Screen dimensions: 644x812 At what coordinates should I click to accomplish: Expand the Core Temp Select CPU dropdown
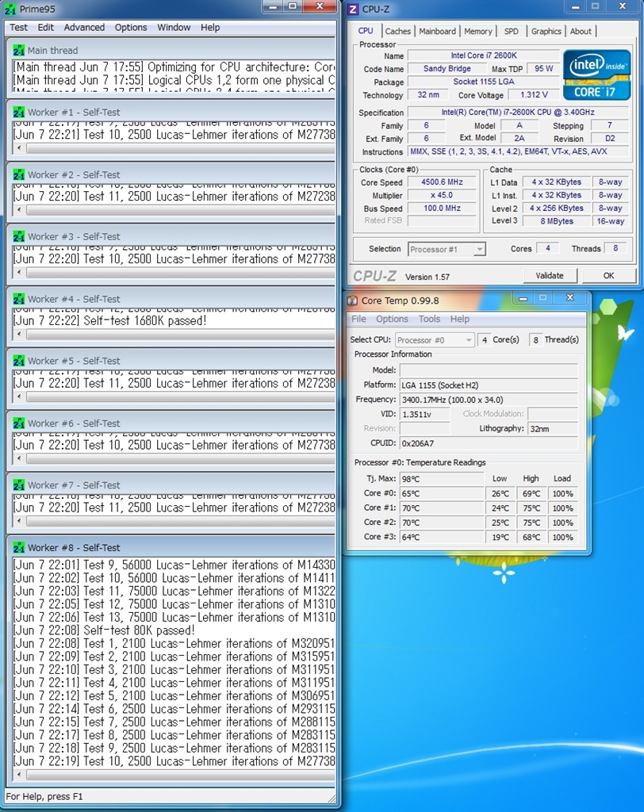(x=435, y=340)
